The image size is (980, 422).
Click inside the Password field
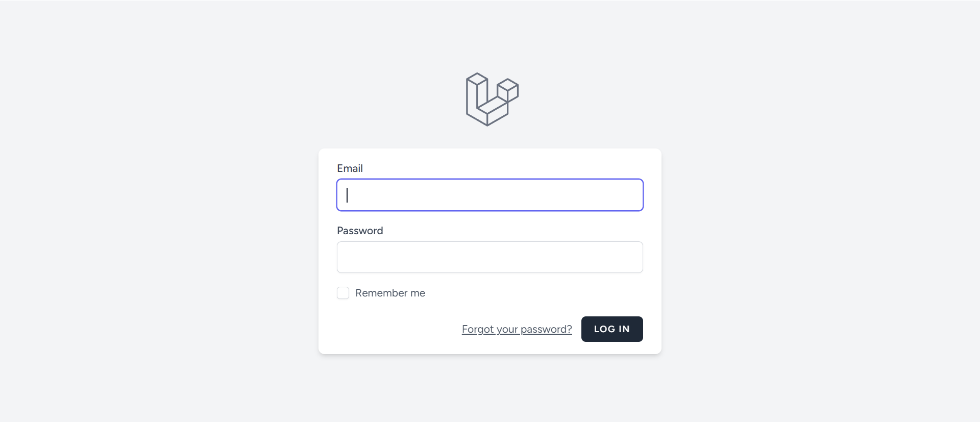[x=489, y=257]
